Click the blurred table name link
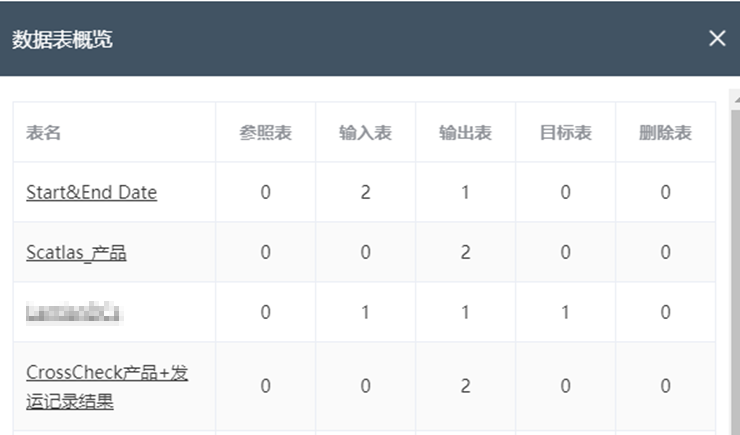 73,312
